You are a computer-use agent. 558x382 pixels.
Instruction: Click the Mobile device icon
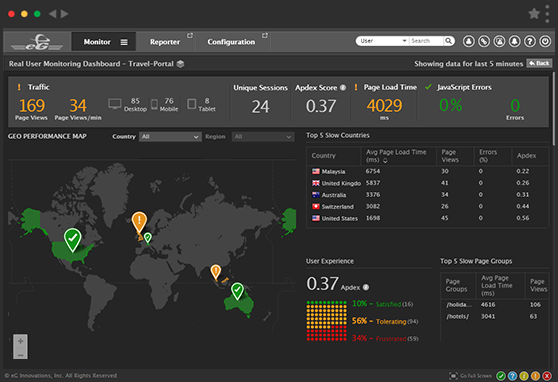tap(154, 104)
